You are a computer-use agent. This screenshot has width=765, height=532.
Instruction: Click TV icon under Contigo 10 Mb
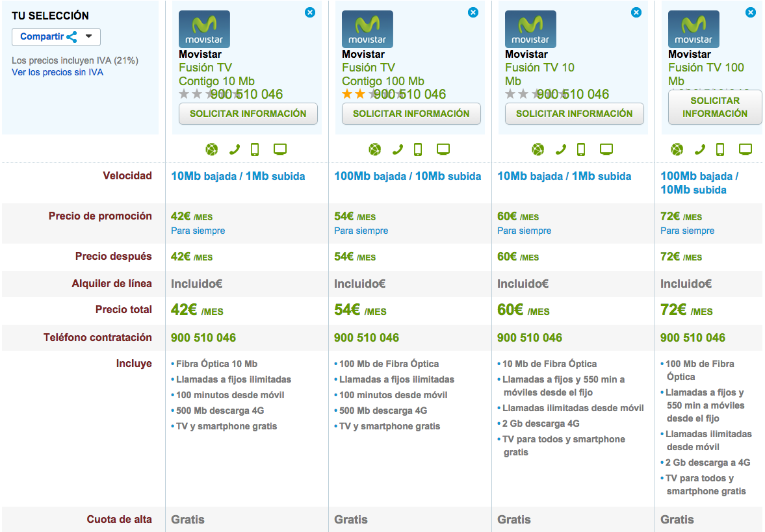click(x=280, y=149)
